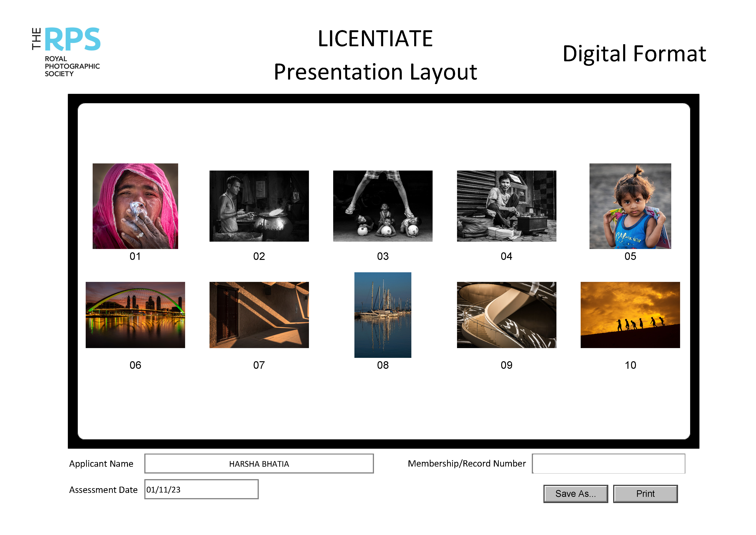Image resolution: width=756 pixels, height=535 pixels.
Task: Click the Applicant Name field
Action: 259,464
